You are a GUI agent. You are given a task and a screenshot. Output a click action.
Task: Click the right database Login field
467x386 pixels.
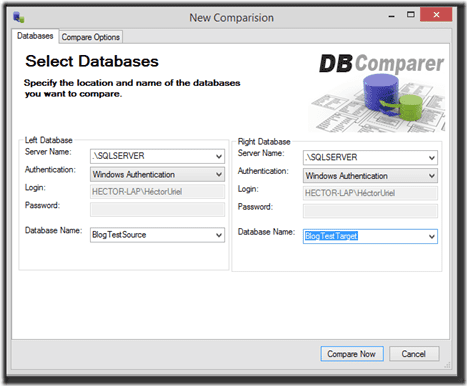pos(370,193)
